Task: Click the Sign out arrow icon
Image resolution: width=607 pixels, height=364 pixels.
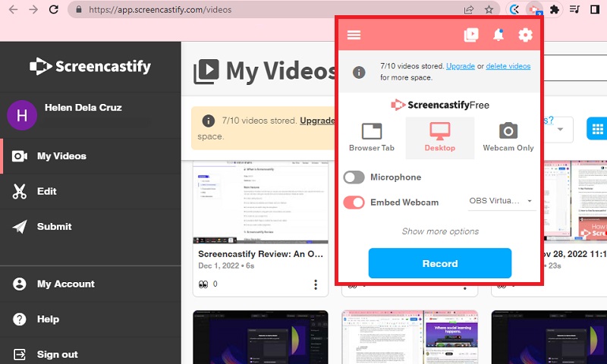Action: (x=20, y=354)
